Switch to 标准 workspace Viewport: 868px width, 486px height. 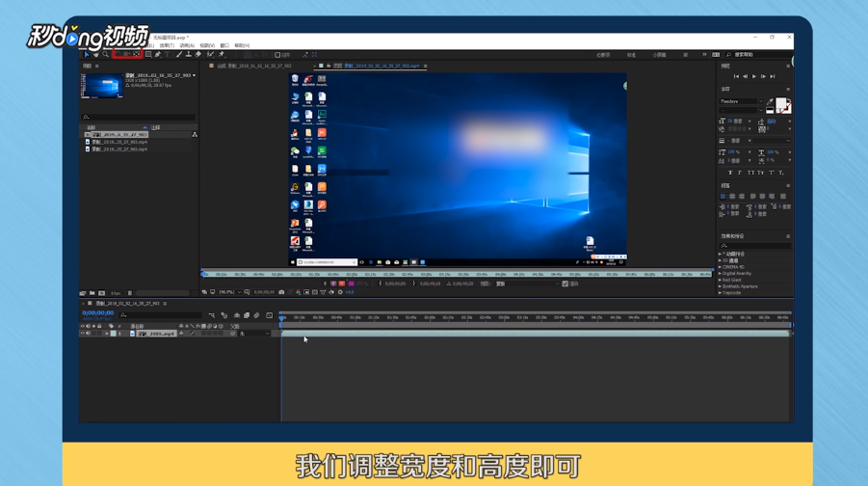631,55
